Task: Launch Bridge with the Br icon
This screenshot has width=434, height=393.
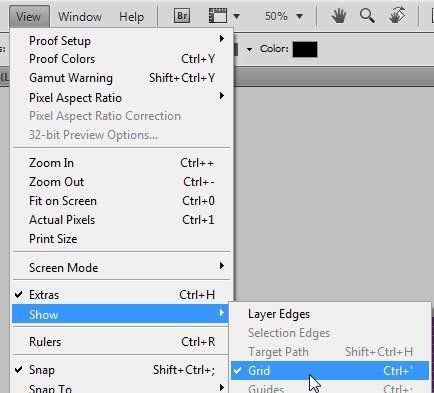Action: (x=182, y=16)
